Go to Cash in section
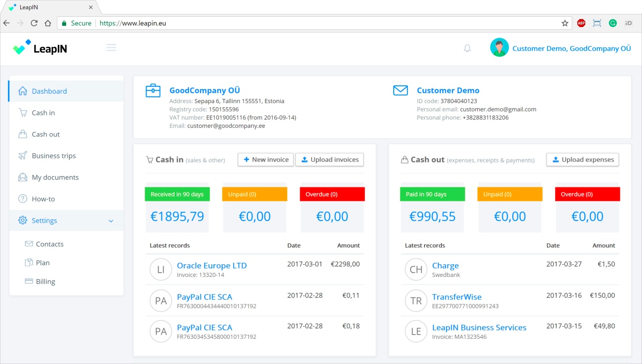 [66, 113]
